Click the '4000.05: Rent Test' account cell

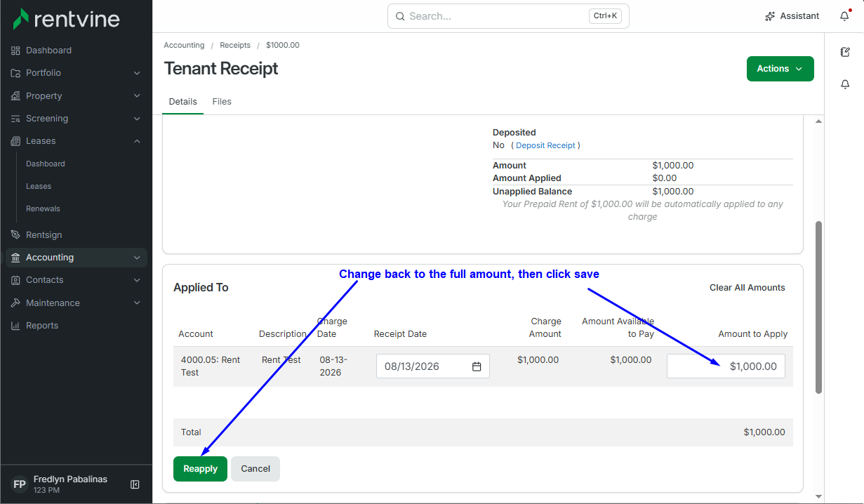pyautogui.click(x=211, y=366)
